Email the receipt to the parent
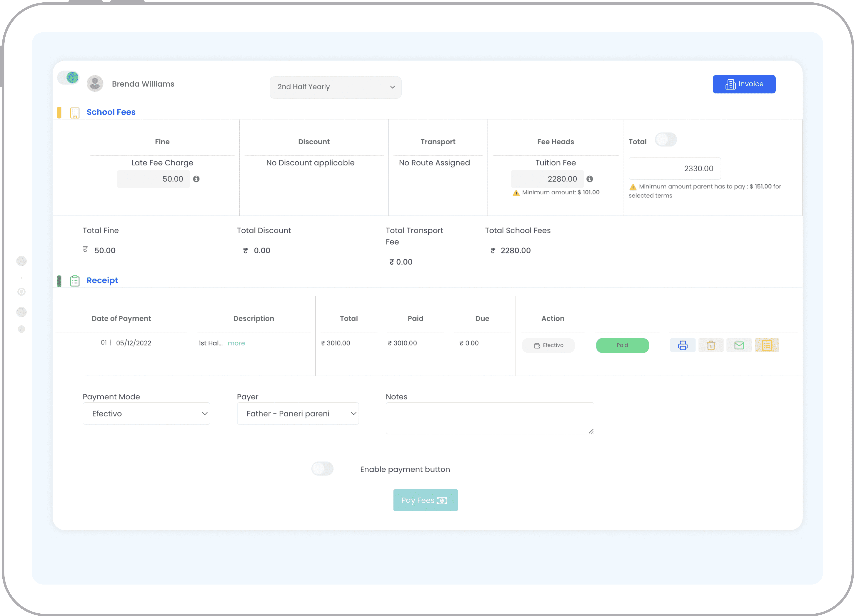This screenshot has width=854, height=616. (739, 345)
